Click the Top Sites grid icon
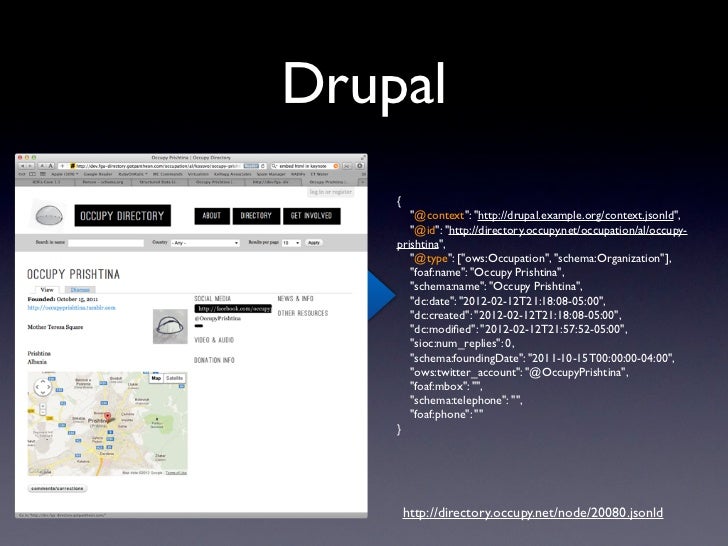Image resolution: width=728 pixels, height=546 pixels. 43,174
